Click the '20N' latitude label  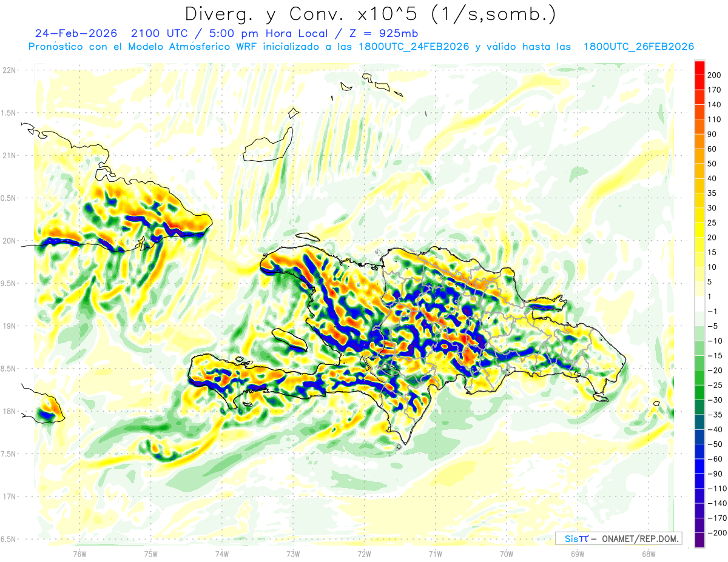(9, 241)
